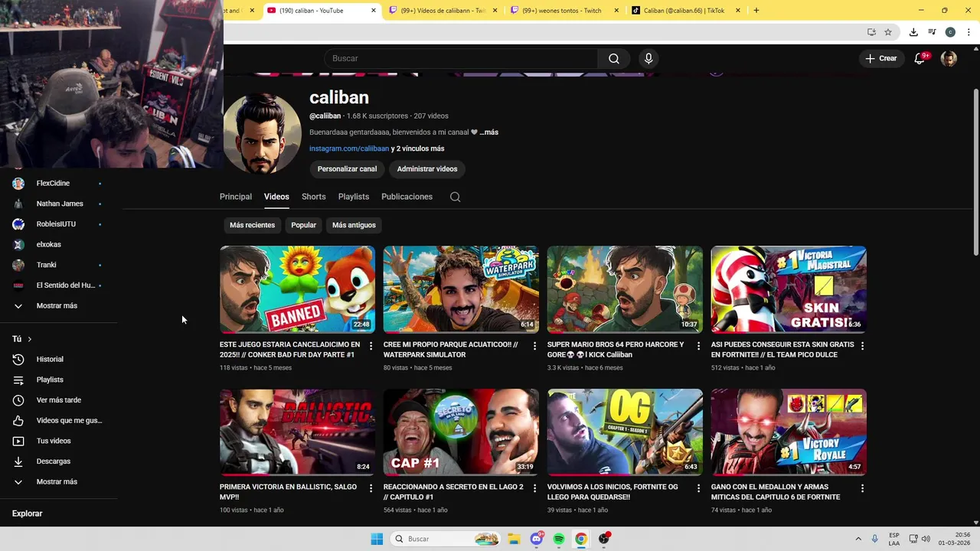Image resolution: width=980 pixels, height=551 pixels.
Task: Open Waterpark Simulator video thumbnail
Action: (x=461, y=289)
